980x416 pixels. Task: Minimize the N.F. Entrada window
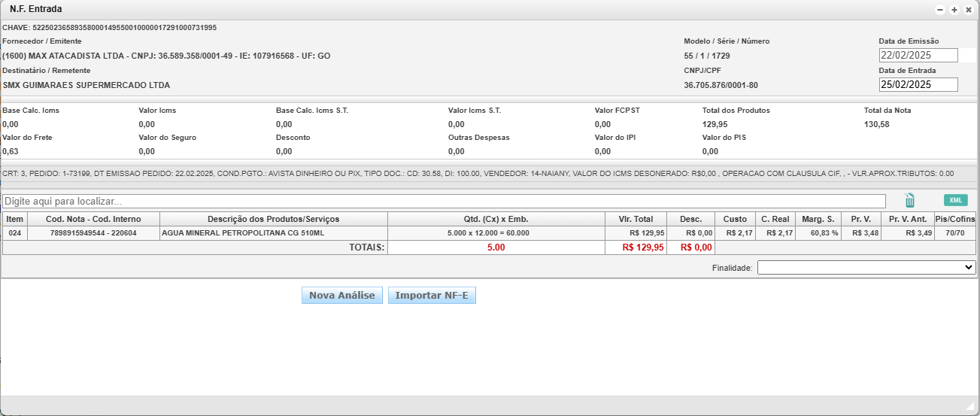[940, 10]
